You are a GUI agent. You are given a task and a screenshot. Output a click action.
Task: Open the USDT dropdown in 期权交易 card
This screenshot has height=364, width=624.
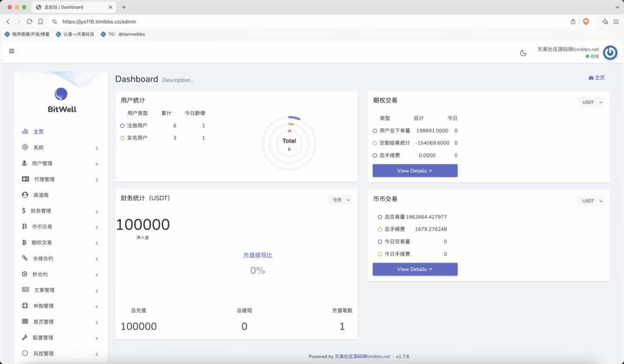click(x=591, y=102)
